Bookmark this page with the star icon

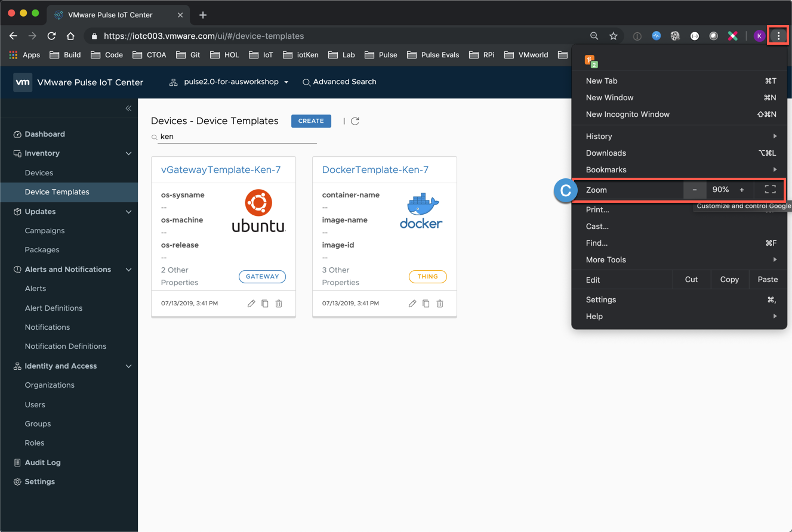pos(614,36)
